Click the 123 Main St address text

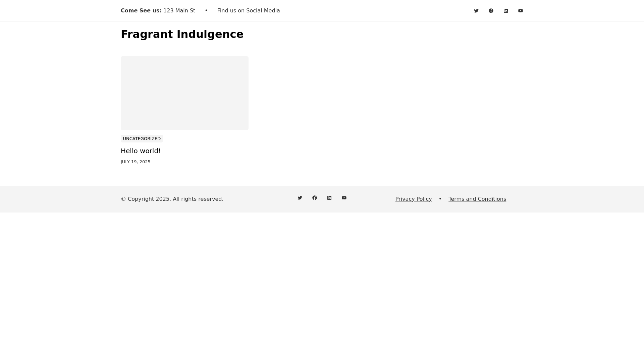click(x=179, y=11)
